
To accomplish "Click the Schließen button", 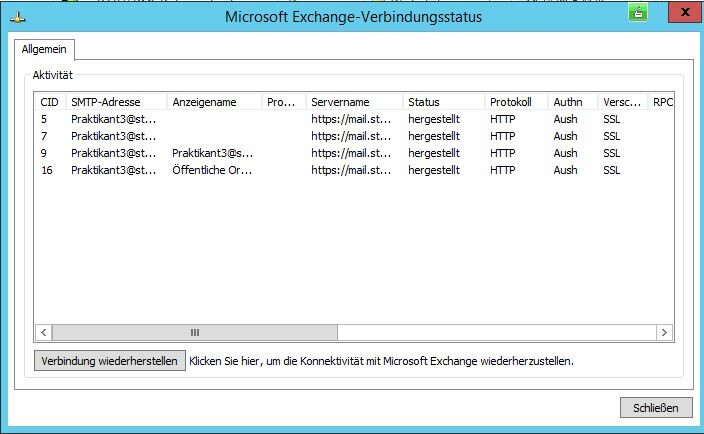I will (x=656, y=408).
